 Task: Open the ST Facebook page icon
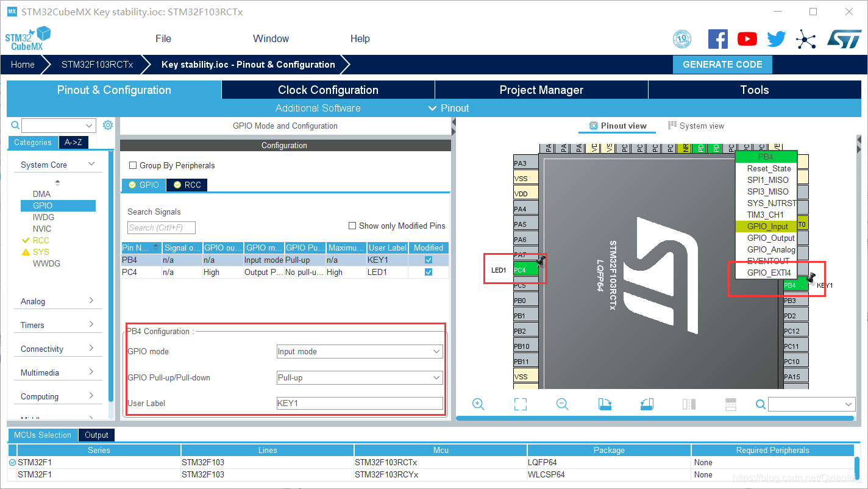[718, 39]
